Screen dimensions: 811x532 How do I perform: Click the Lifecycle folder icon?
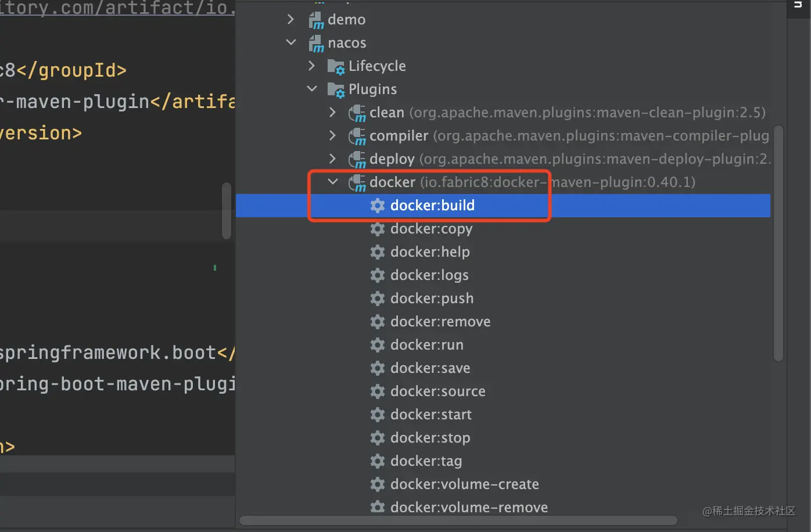click(x=336, y=67)
